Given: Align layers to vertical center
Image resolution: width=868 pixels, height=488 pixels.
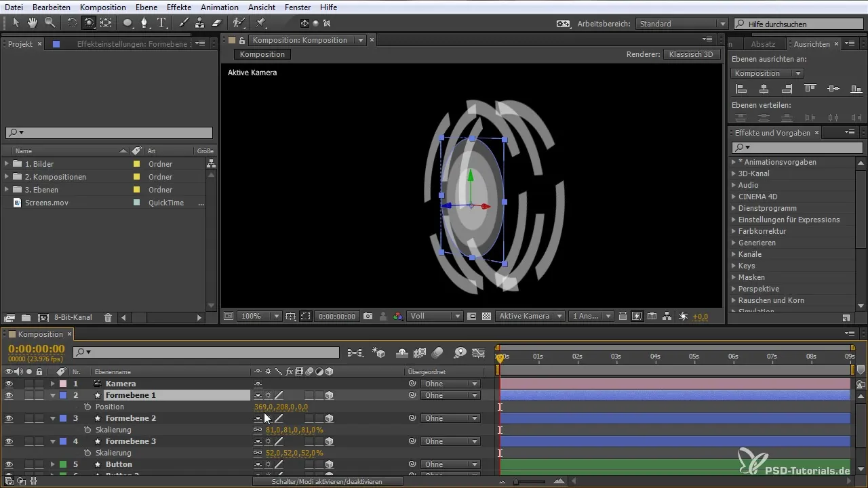Looking at the screenshot, I should point(833,89).
